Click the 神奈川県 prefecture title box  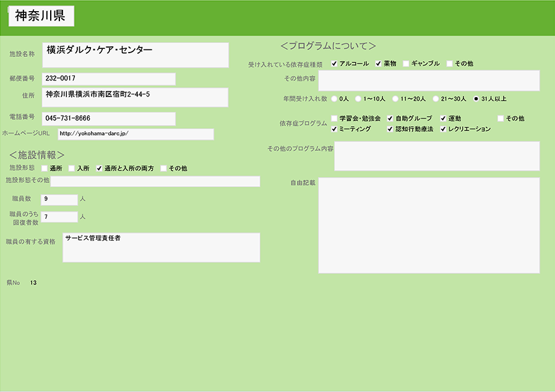41,16
